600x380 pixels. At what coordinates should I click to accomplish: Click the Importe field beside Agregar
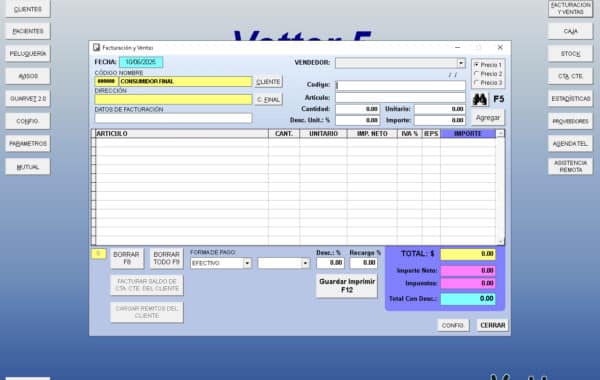click(440, 120)
